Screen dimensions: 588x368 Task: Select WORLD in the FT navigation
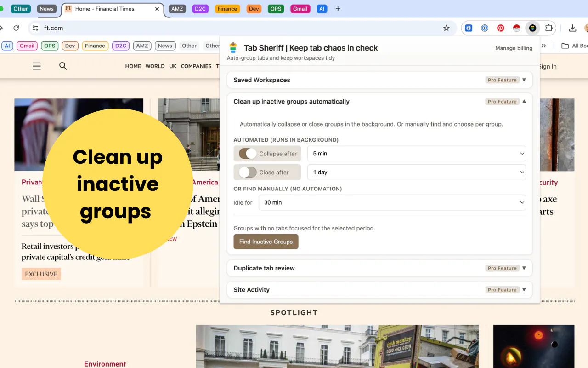pyautogui.click(x=155, y=66)
